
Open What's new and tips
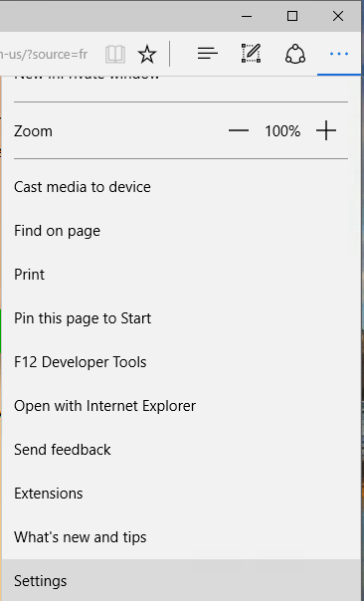pos(182,536)
